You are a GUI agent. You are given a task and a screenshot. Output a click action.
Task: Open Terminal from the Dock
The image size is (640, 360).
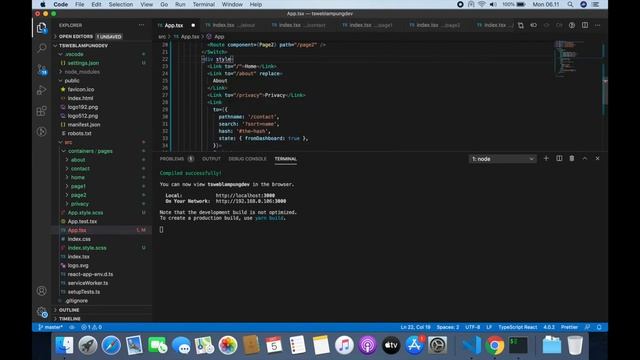pyautogui.click(x=518, y=345)
